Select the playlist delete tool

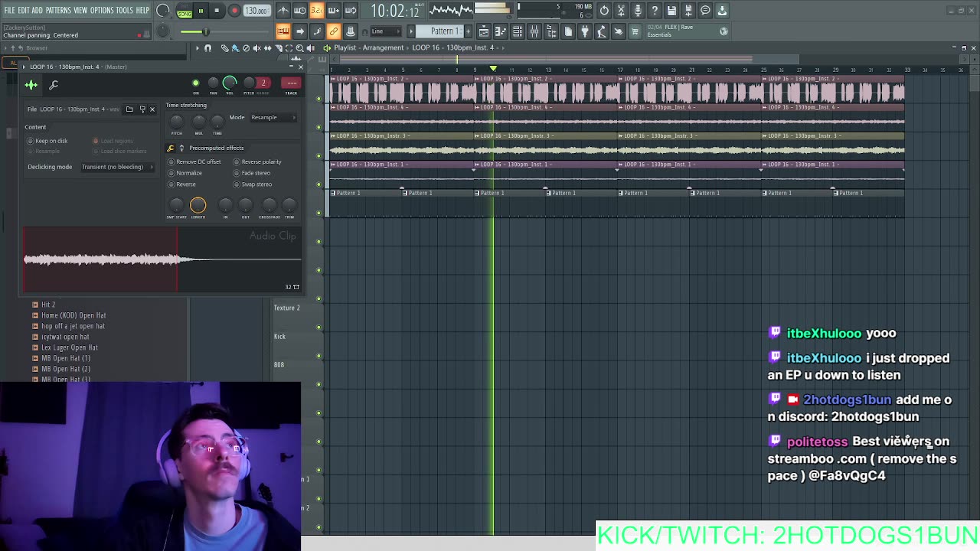coord(246,47)
